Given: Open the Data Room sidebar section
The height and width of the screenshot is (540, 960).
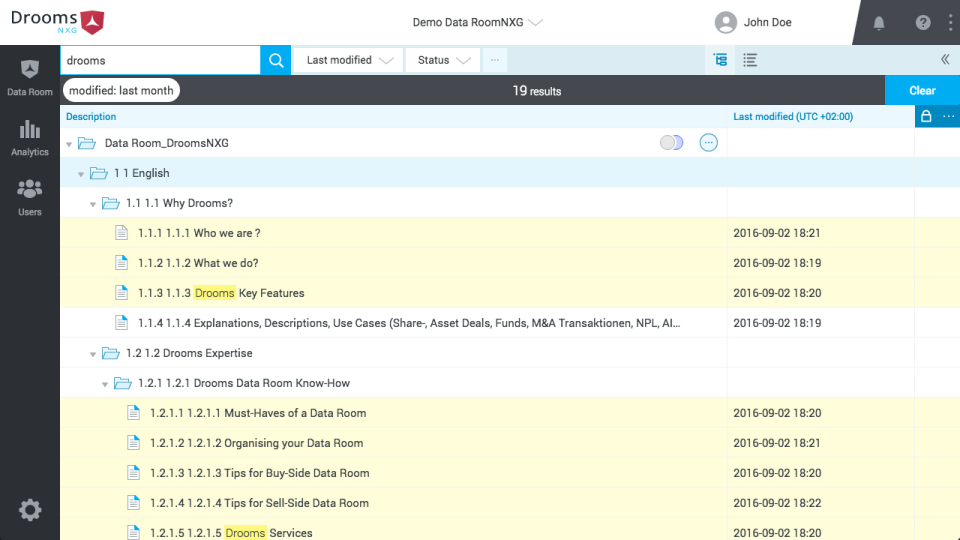Looking at the screenshot, I should [29, 77].
